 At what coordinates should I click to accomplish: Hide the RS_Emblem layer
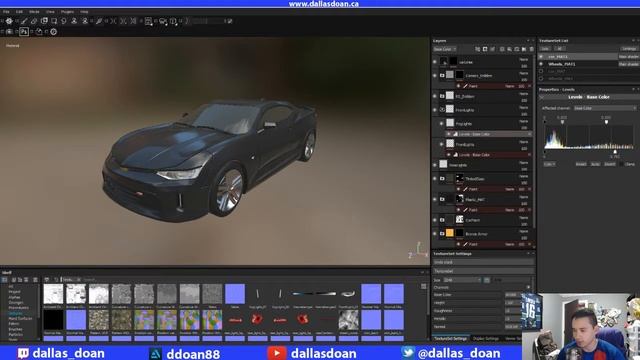click(435, 96)
